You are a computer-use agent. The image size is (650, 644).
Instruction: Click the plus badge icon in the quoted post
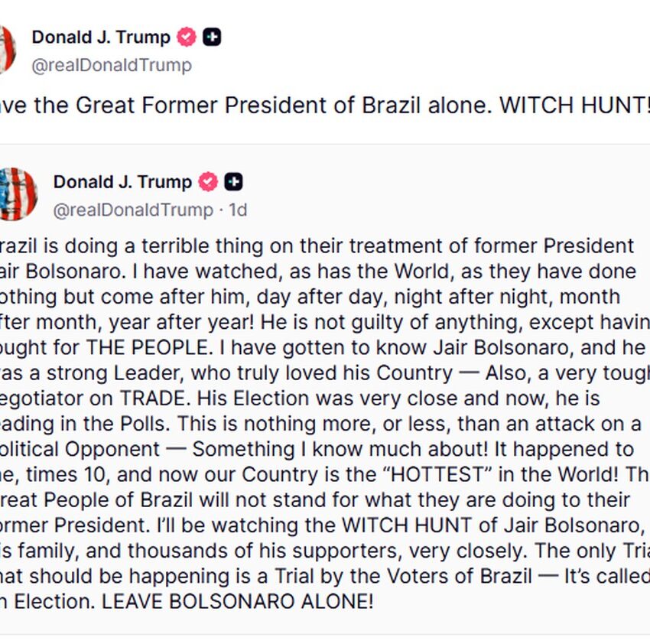pos(233,181)
